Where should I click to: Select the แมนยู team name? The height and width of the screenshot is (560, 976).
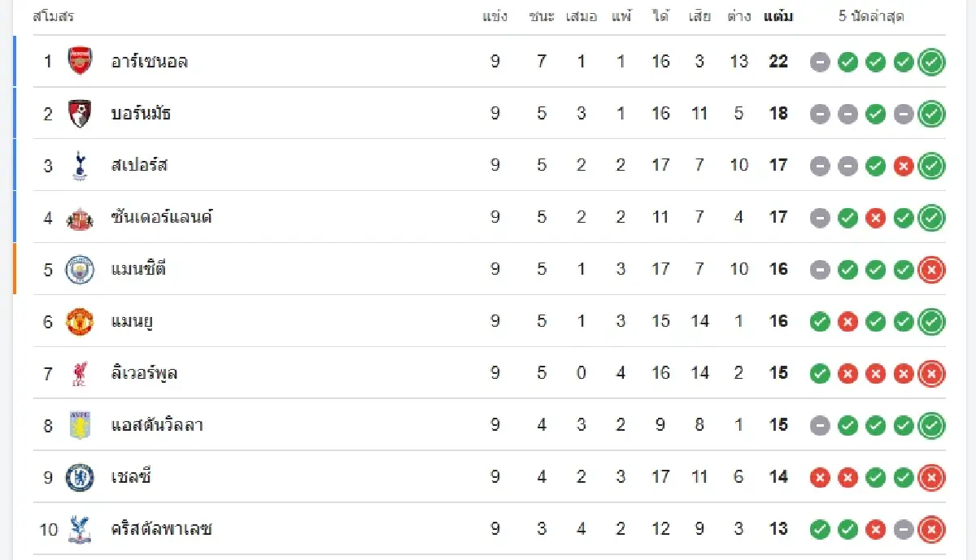133,321
